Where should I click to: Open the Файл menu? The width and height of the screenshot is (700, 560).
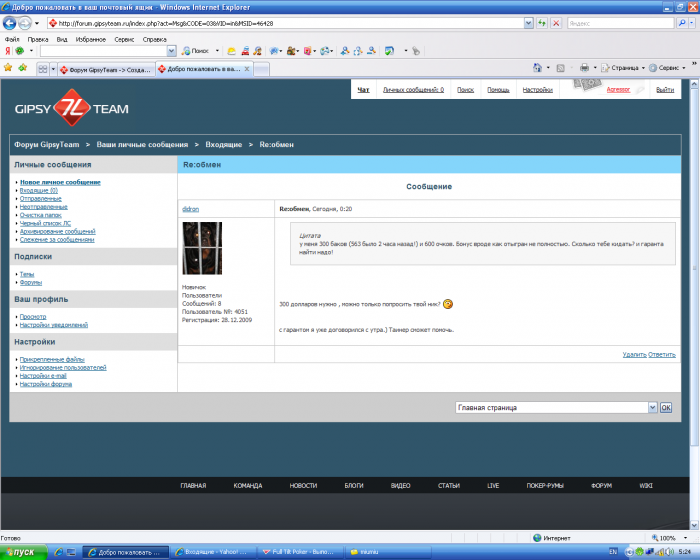pyautogui.click(x=12, y=39)
